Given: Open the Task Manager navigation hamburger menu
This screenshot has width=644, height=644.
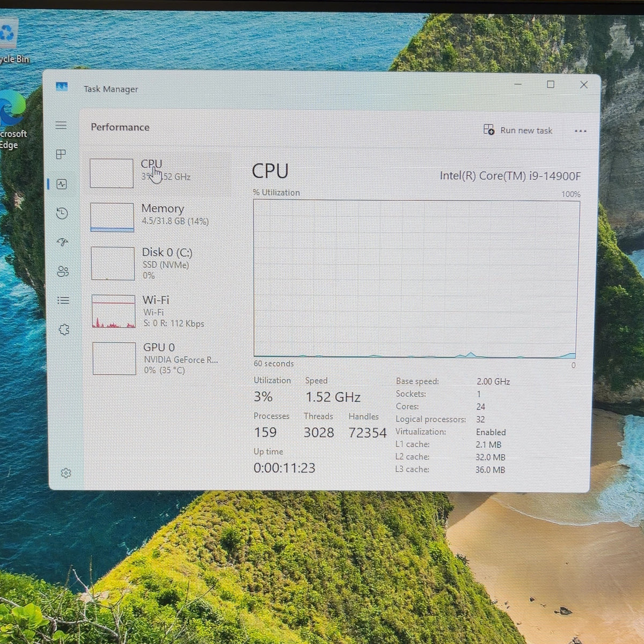Looking at the screenshot, I should (61, 126).
